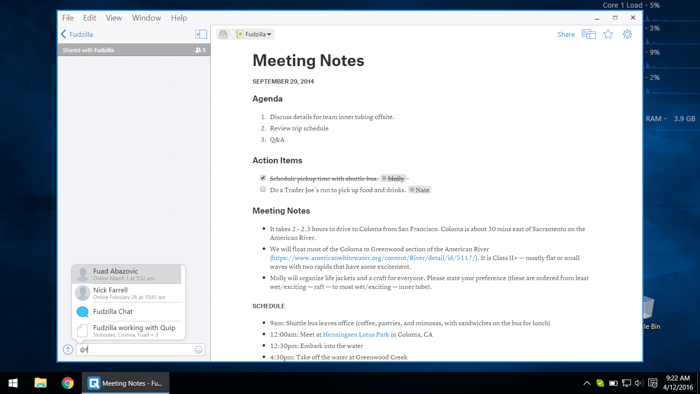
Task: Open the action center notifications icon
Action: tap(653, 383)
